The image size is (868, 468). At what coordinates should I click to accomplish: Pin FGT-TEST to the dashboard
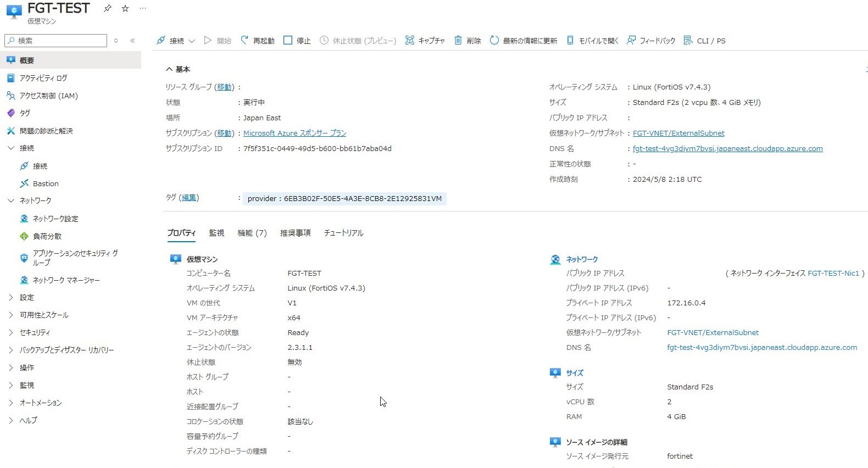108,8
